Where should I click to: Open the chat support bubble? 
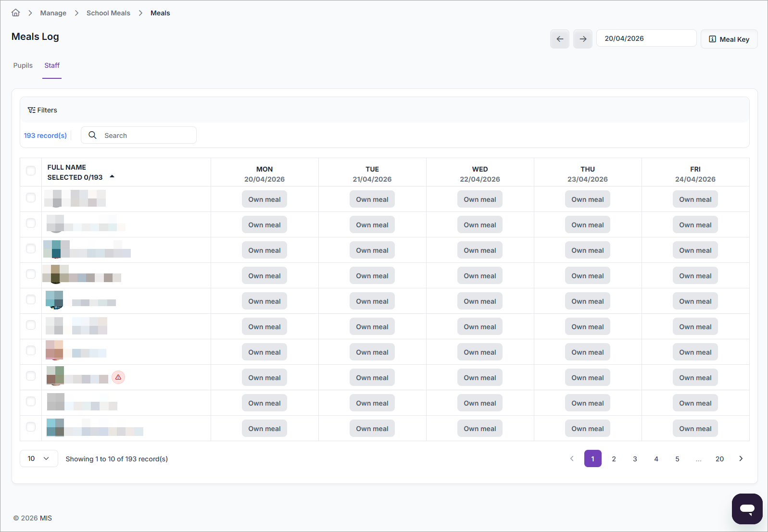pyautogui.click(x=746, y=508)
